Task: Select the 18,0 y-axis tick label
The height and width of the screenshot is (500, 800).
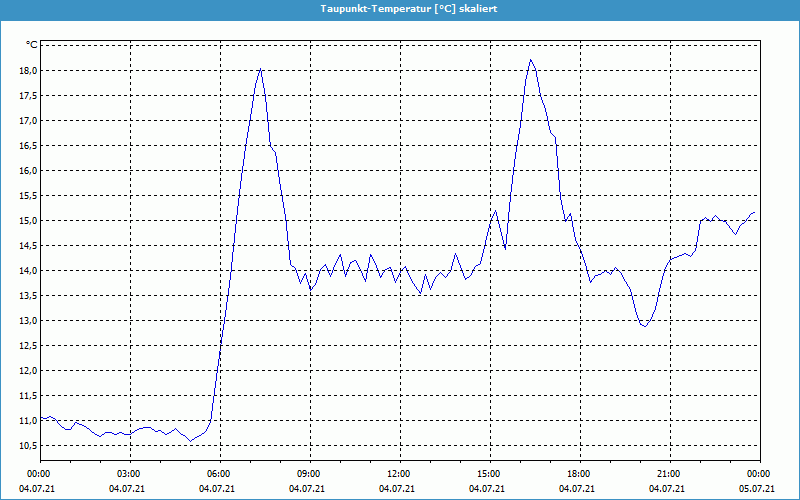Action: click(x=27, y=71)
